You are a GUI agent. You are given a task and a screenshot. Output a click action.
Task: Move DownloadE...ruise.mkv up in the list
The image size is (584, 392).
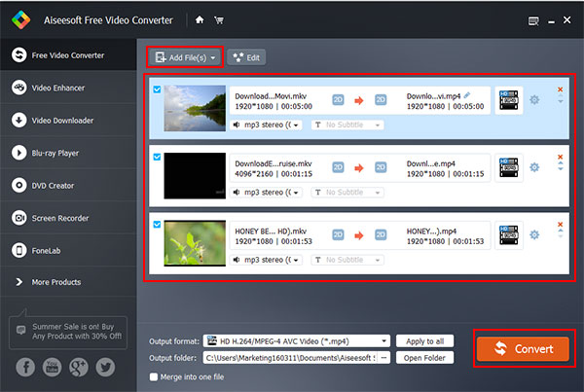click(561, 163)
